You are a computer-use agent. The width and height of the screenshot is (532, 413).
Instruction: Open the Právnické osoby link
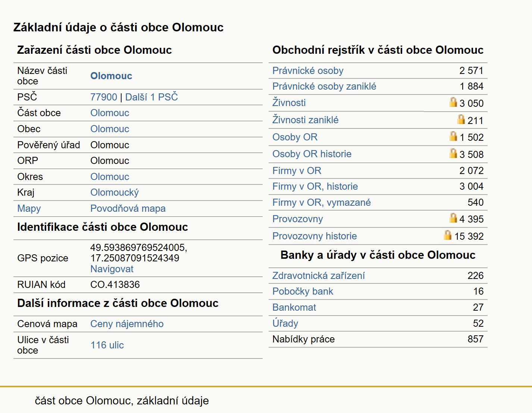tap(308, 71)
